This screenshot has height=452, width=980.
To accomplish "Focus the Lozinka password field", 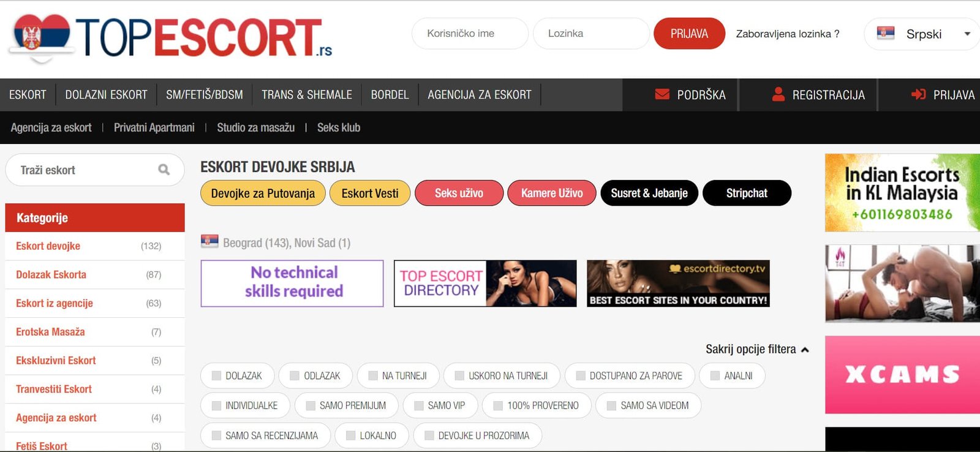I will point(591,34).
